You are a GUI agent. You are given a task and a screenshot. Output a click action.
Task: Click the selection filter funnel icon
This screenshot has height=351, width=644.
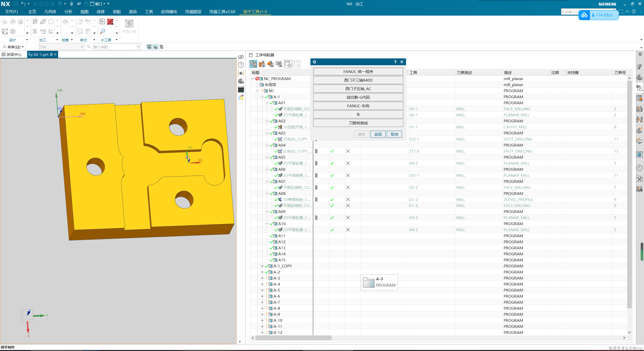click(89, 47)
